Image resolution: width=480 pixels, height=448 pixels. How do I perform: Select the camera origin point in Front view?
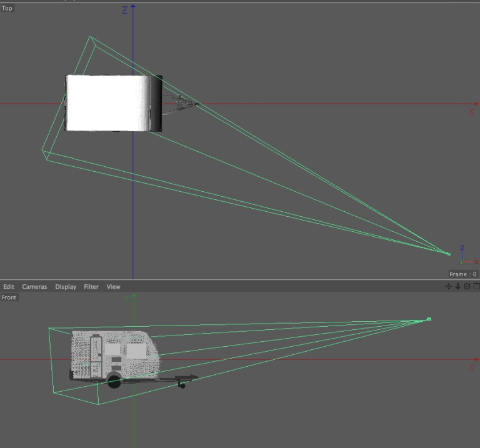429,319
